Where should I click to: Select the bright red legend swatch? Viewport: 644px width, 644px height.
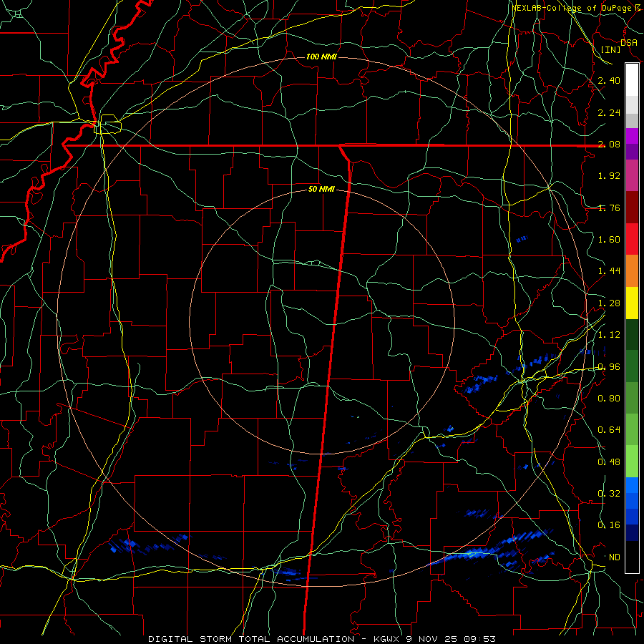coord(632,240)
